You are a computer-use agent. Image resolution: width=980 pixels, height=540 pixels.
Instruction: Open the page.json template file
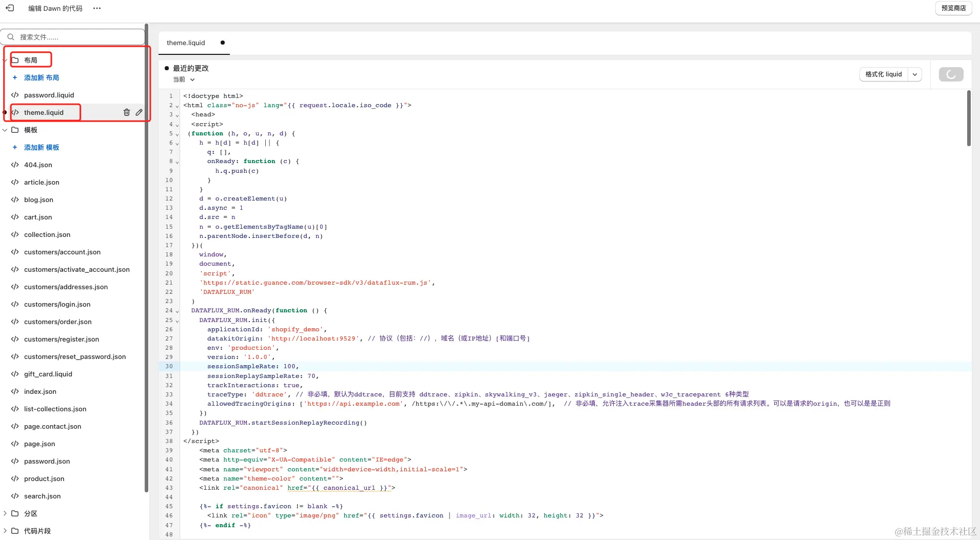point(40,444)
